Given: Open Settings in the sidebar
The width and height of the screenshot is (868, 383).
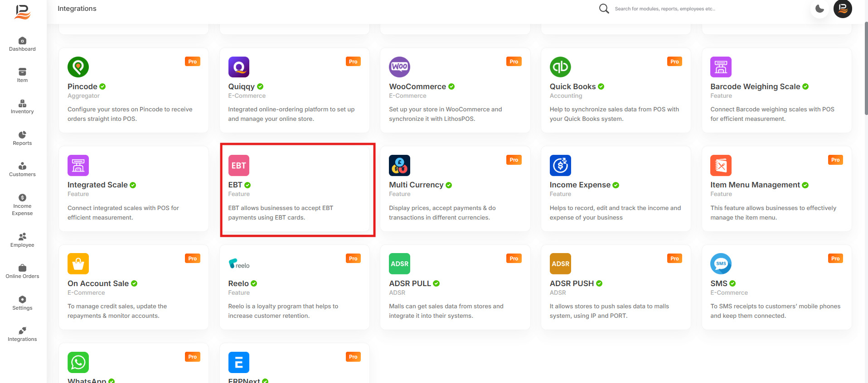Looking at the screenshot, I should coord(22,303).
